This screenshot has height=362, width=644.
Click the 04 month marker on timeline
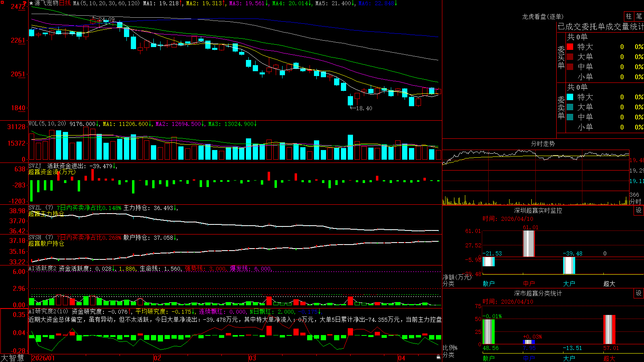(402, 358)
